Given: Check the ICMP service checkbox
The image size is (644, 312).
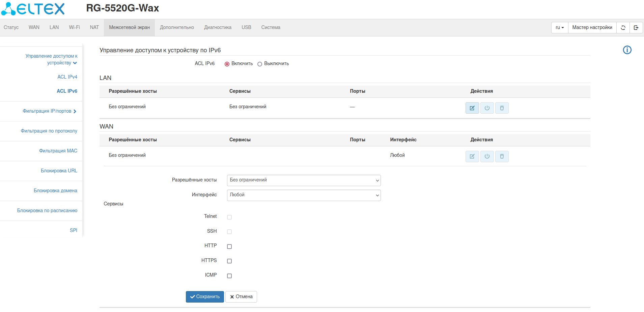Looking at the screenshot, I should coord(229,276).
